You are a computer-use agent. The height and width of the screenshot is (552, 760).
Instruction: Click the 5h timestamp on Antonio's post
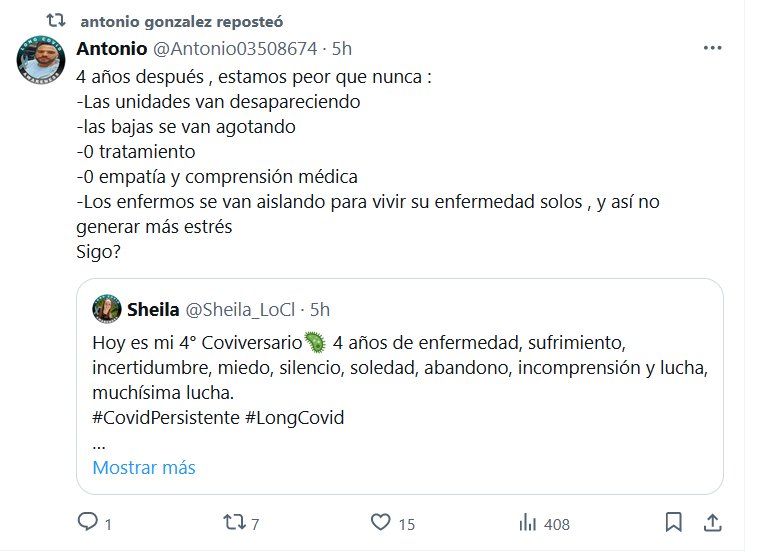[x=342, y=49]
